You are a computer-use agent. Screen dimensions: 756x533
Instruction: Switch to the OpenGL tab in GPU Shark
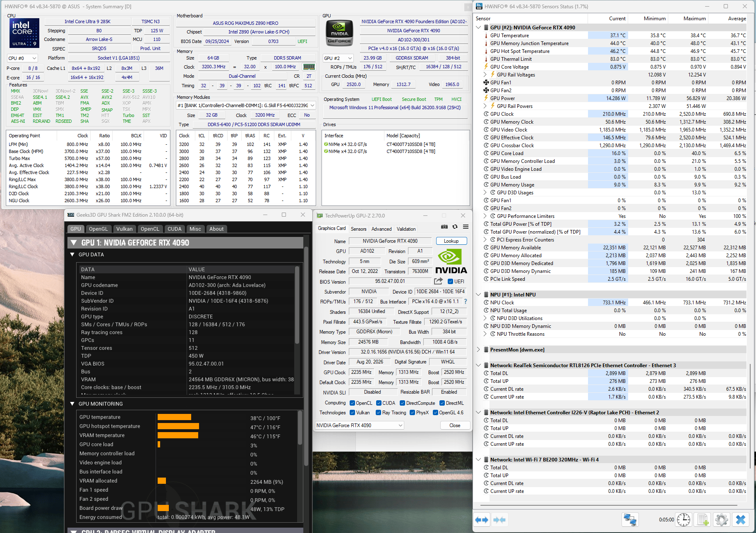(98, 229)
